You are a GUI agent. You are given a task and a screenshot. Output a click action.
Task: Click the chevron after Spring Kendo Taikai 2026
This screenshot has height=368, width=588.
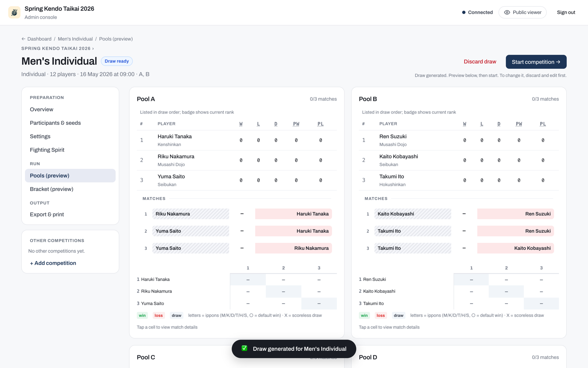click(x=93, y=49)
